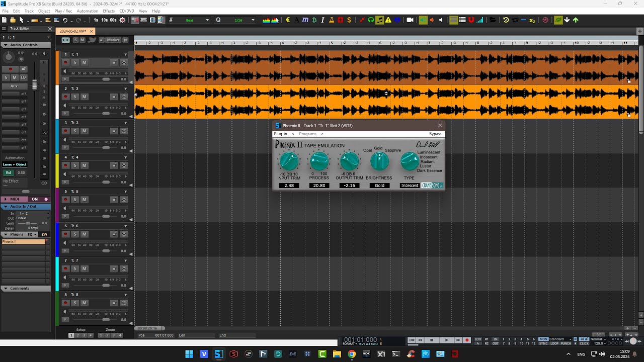Image resolution: width=644 pixels, height=362 pixels.
Task: Click the Phoenix II PROCESS knob
Action: pyautogui.click(x=319, y=161)
